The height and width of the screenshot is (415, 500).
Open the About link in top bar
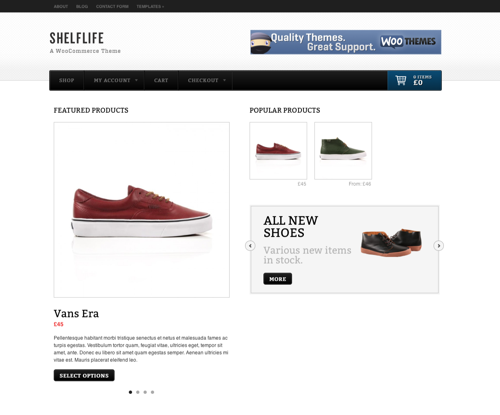[61, 6]
